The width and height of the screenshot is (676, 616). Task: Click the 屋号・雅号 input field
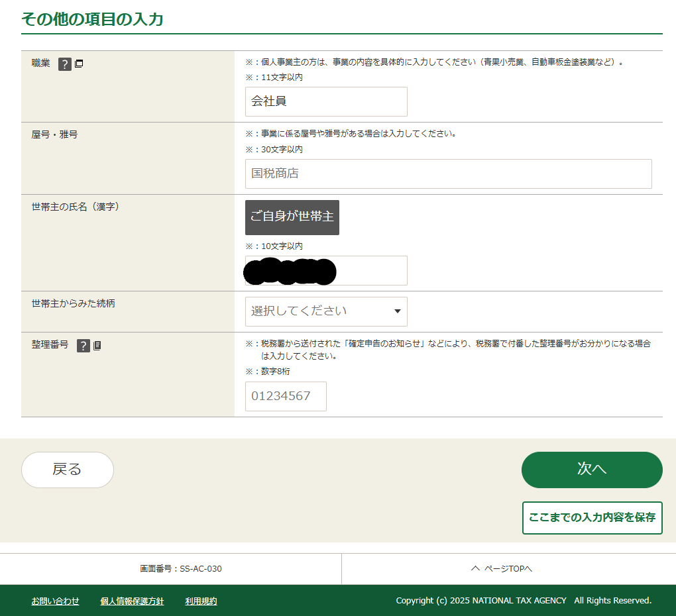click(448, 174)
